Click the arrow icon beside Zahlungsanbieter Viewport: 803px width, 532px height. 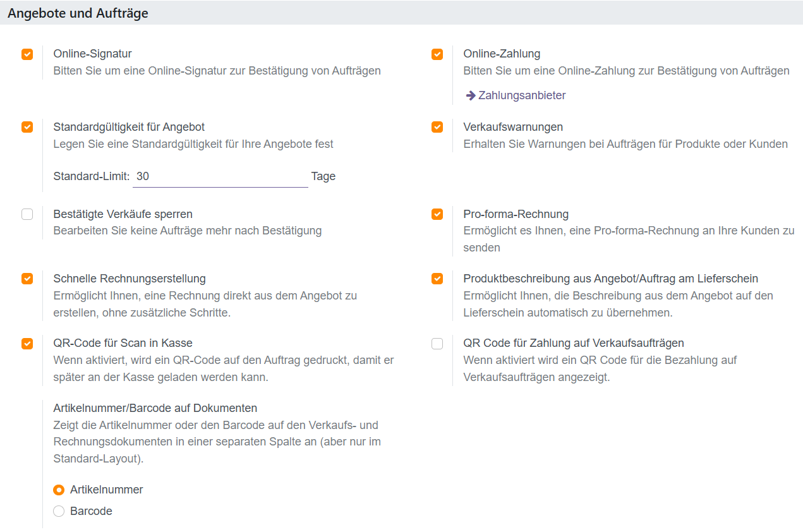tap(471, 95)
